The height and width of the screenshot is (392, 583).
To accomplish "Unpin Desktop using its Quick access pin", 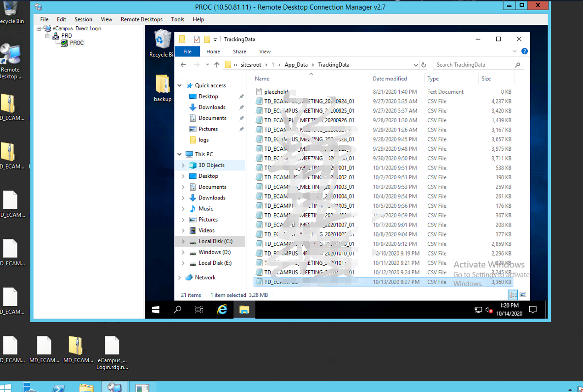I will tap(241, 97).
